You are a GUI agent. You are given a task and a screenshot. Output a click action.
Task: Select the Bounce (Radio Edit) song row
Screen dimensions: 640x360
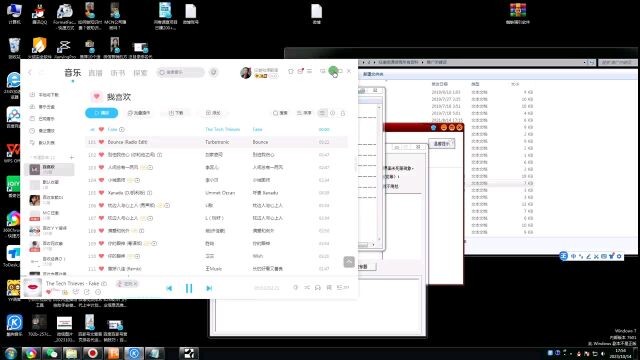click(216, 142)
